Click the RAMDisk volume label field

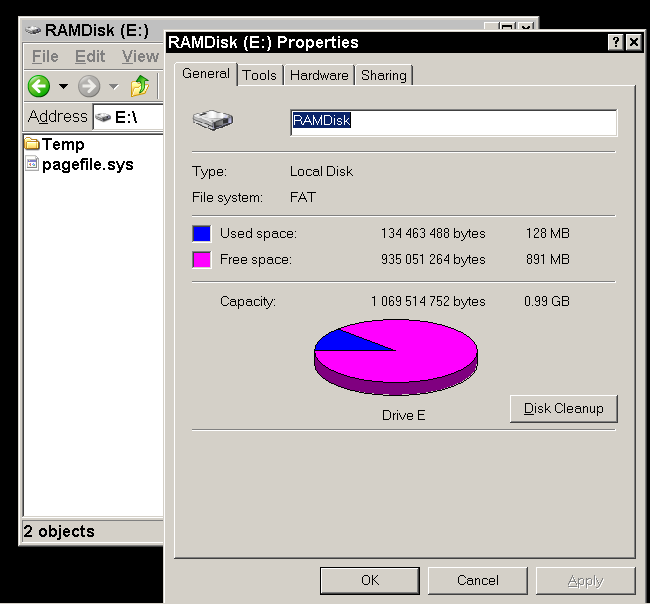tap(454, 122)
